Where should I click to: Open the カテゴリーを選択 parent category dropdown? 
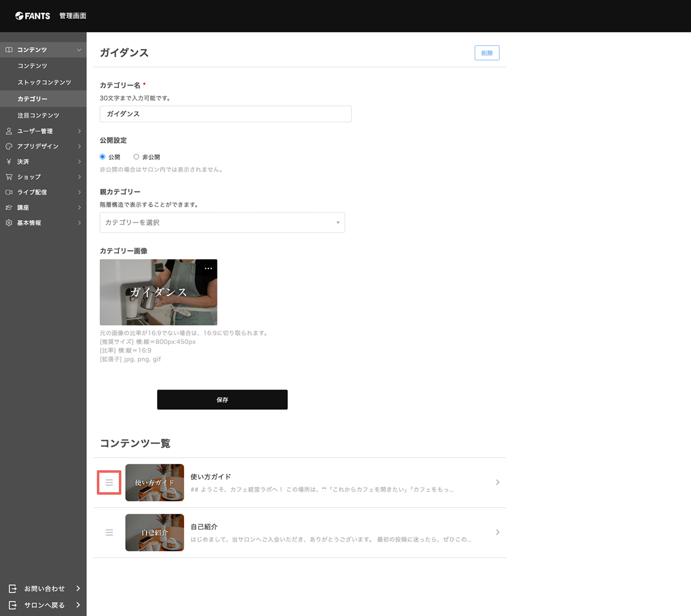(222, 223)
